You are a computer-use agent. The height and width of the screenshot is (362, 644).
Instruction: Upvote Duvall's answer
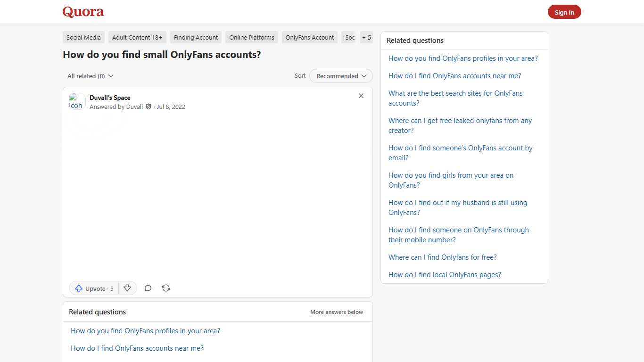[x=93, y=288]
